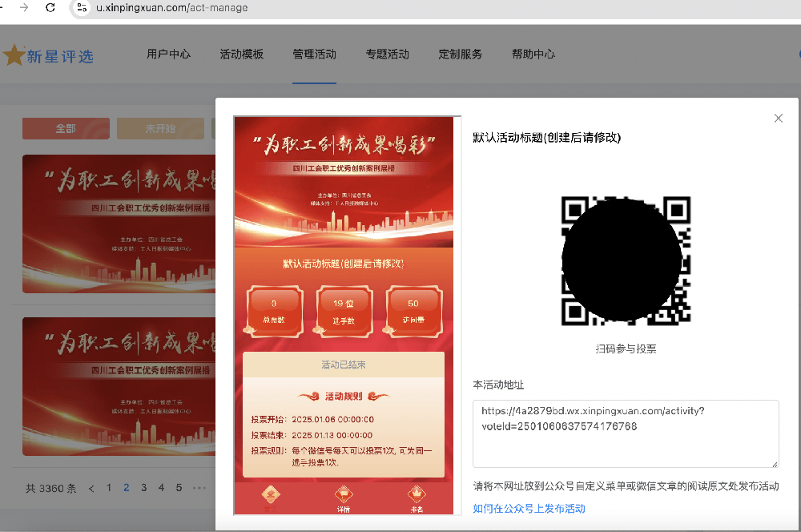Click the 投票开始 2025.01.06 line

click(312, 420)
